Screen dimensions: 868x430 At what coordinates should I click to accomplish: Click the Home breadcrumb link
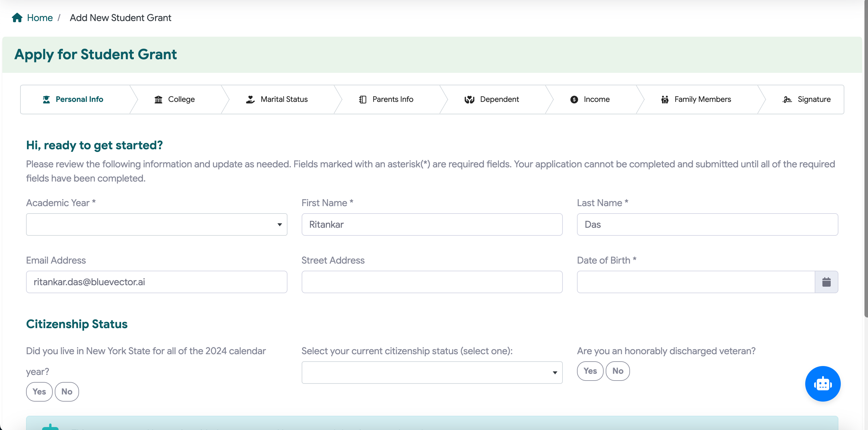coord(40,17)
